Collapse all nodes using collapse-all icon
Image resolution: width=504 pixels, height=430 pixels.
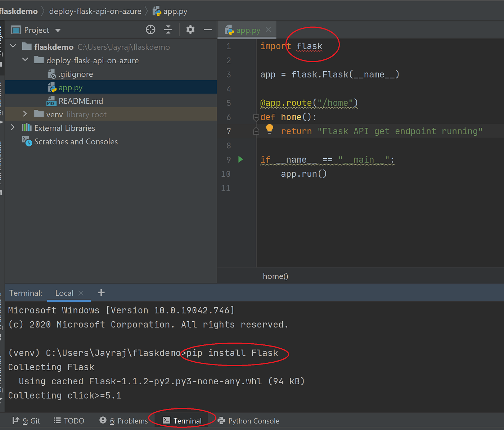[168, 30]
